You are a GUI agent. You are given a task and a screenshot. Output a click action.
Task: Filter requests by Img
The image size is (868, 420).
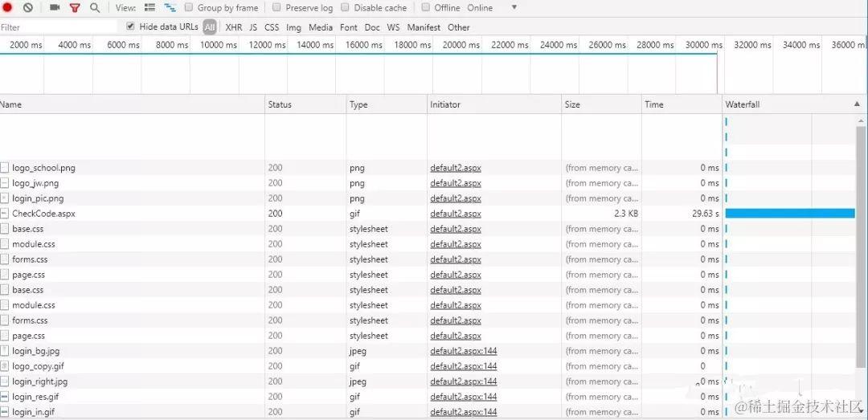click(294, 27)
